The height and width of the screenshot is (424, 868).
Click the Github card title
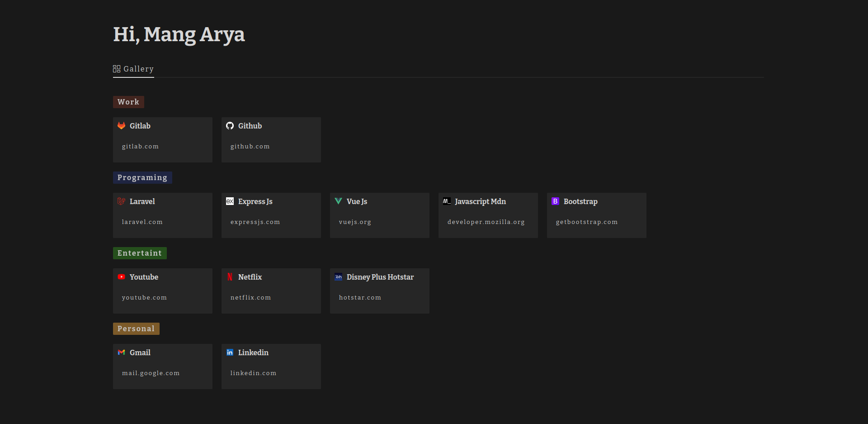(x=250, y=126)
